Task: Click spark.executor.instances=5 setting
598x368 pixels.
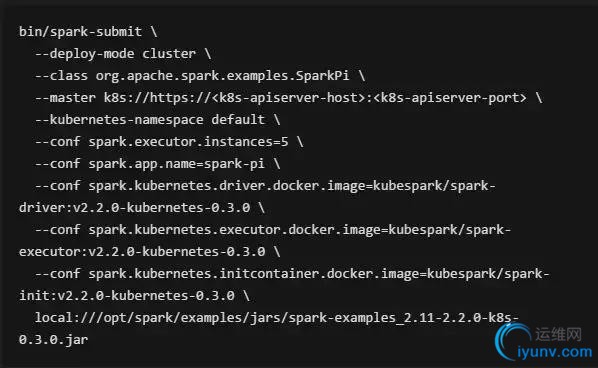Action: click(x=188, y=142)
